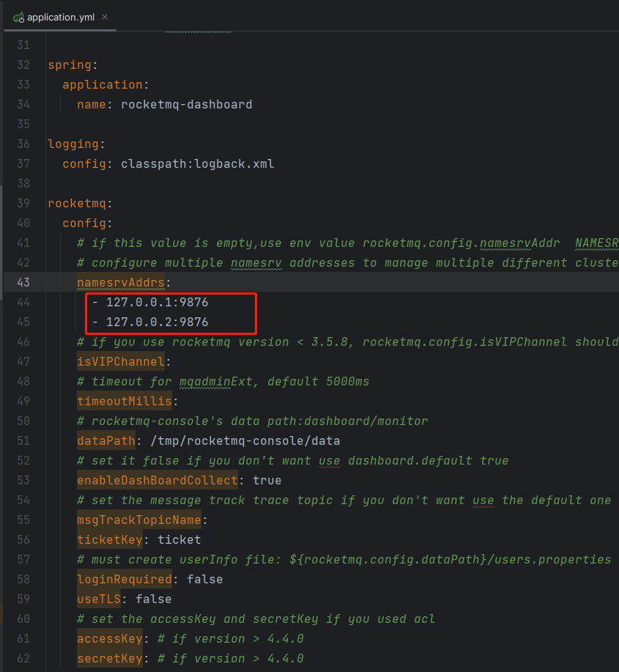Viewport: 619px width, 672px height.
Task: Close the application.yml tab
Action: tap(105, 17)
